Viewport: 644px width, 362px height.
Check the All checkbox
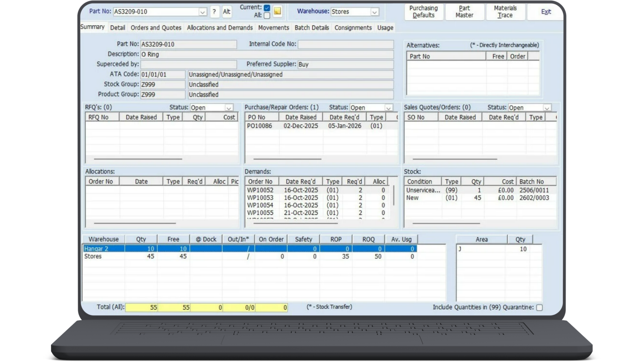[x=266, y=15]
